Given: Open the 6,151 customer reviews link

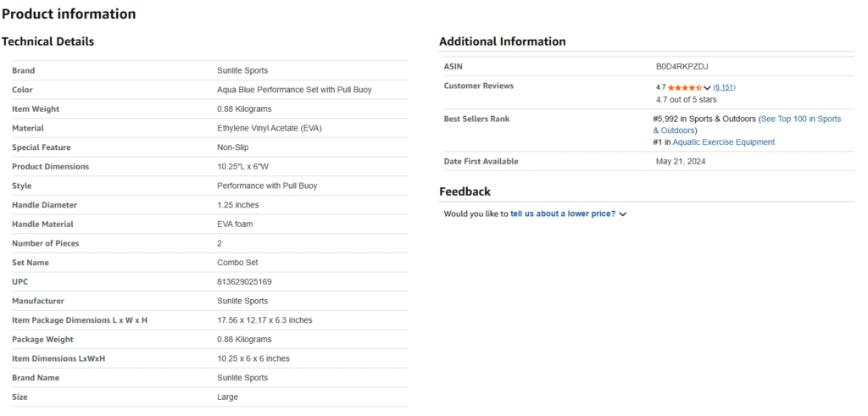Looking at the screenshot, I should (724, 87).
